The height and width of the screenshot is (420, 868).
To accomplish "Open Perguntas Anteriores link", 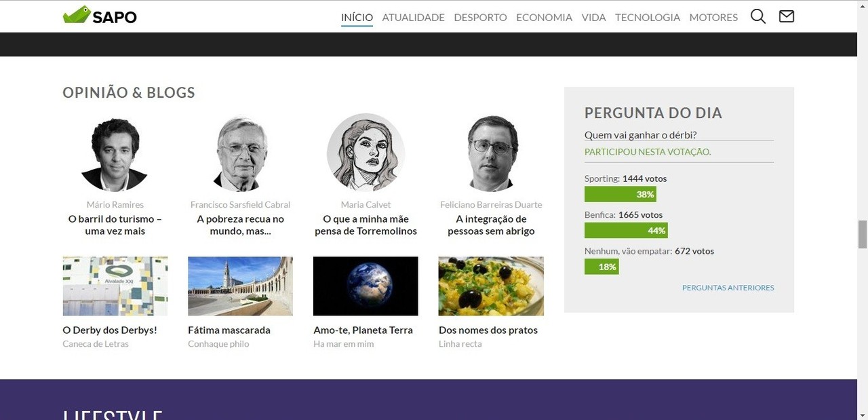I will (x=728, y=288).
